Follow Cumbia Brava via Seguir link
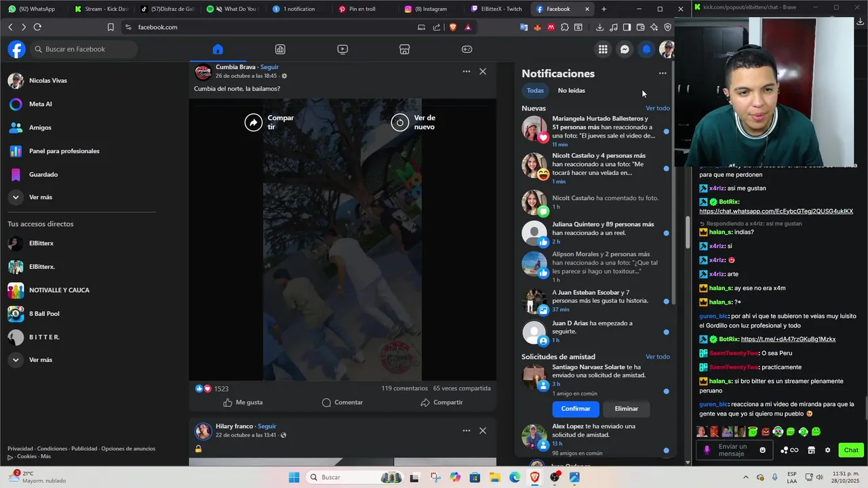This screenshot has height=488, width=868. pyautogui.click(x=269, y=67)
